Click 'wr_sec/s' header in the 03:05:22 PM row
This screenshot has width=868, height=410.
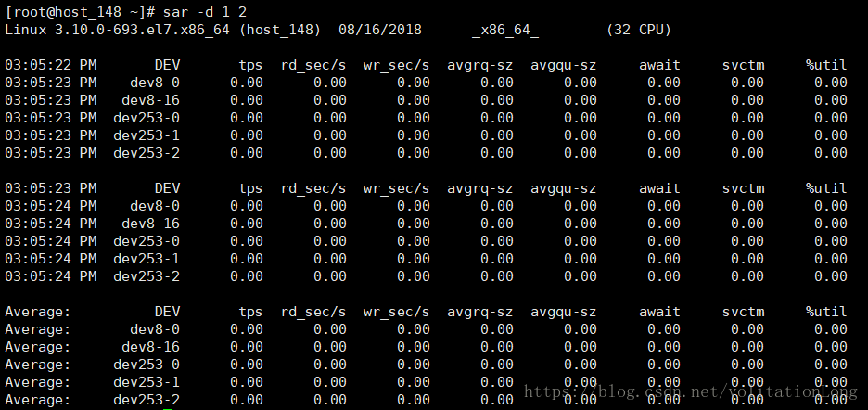pyautogui.click(x=396, y=65)
